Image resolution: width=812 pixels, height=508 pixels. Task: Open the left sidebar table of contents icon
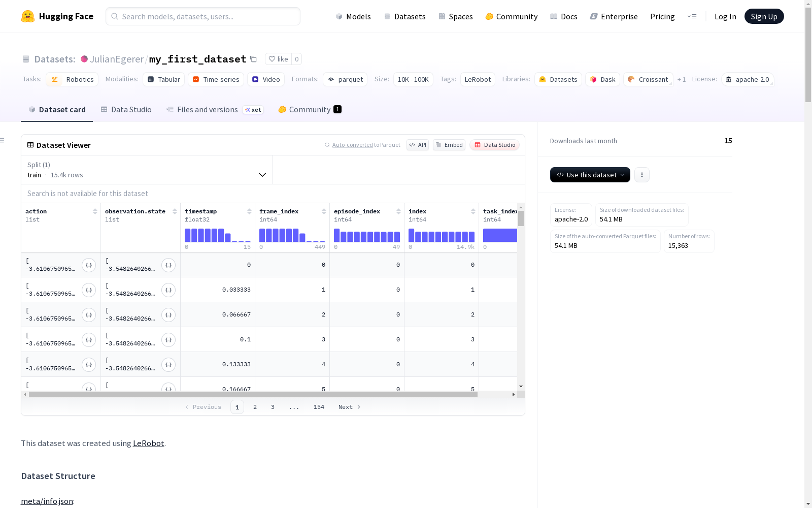coord(3,140)
